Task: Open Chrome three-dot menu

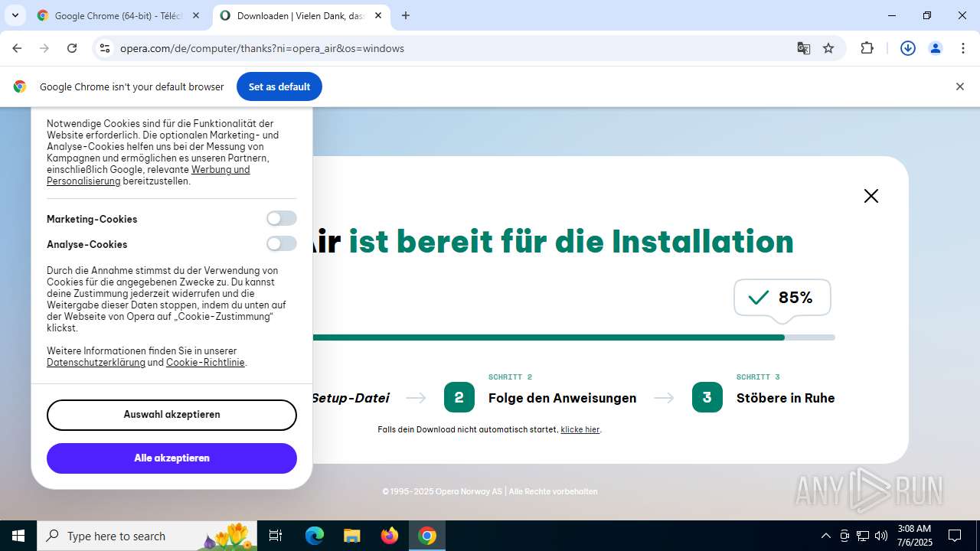Action: pyautogui.click(x=963, y=48)
